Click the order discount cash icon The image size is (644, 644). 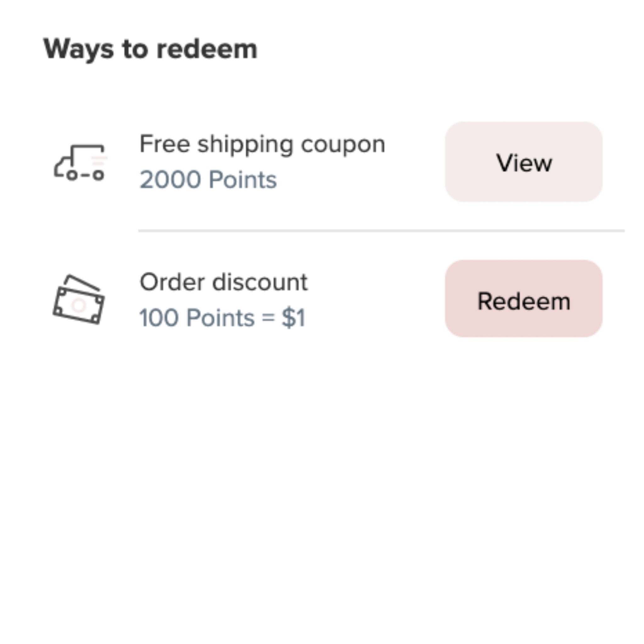click(x=79, y=299)
